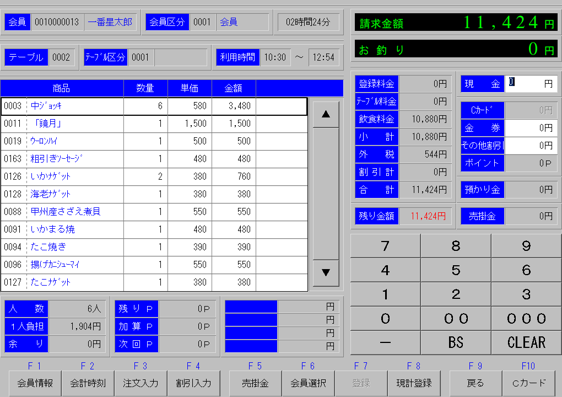The image size is (562, 397).
Task: Select item row 0019 ウーロンハイ
Action: [154, 141]
